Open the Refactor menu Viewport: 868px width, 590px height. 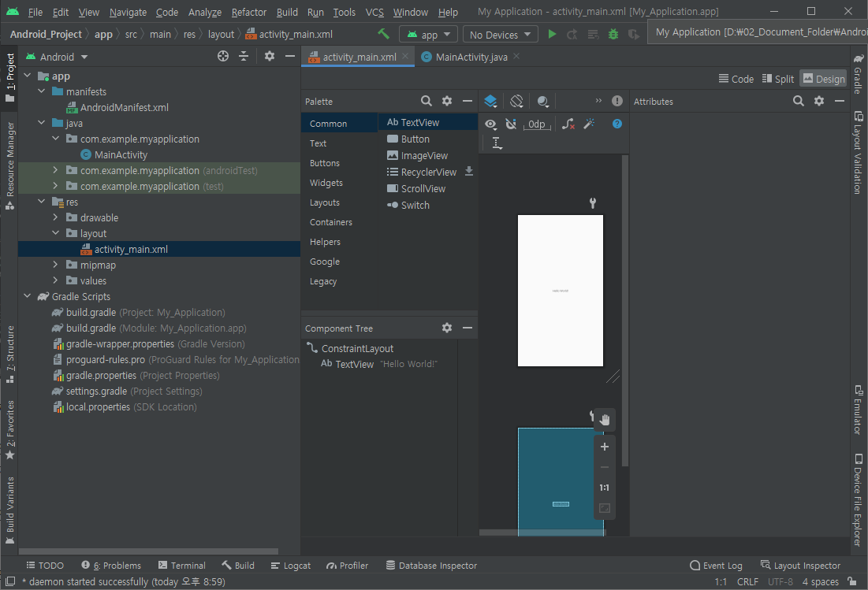248,12
